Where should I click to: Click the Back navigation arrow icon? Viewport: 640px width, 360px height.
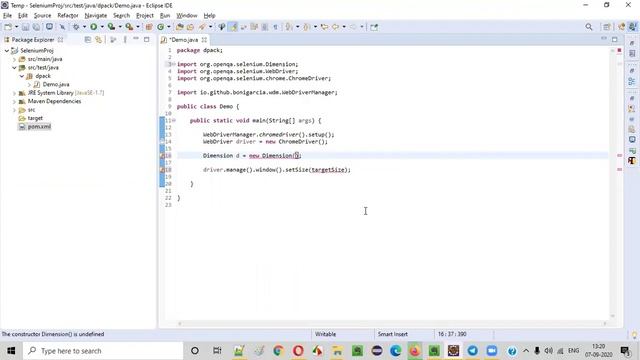336,27
